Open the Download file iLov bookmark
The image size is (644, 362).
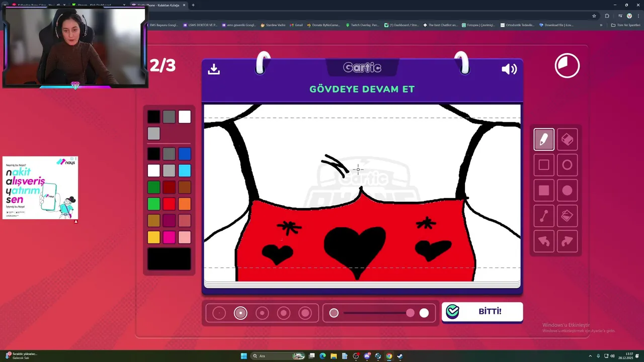point(556,25)
